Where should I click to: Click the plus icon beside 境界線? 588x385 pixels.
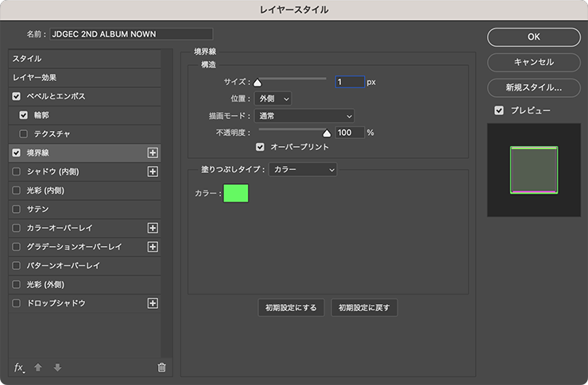[x=153, y=152]
